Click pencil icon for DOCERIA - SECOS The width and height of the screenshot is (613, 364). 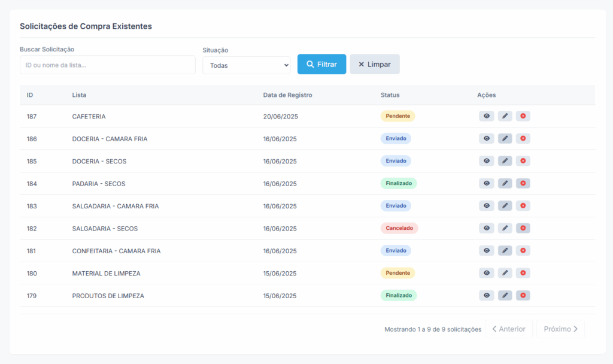(x=505, y=160)
